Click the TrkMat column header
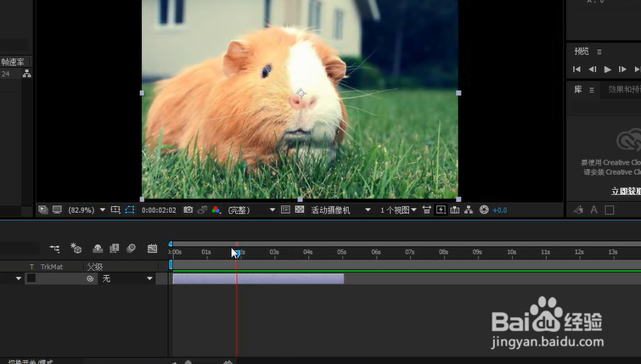Viewport: 641px width, 364px height. (52, 266)
